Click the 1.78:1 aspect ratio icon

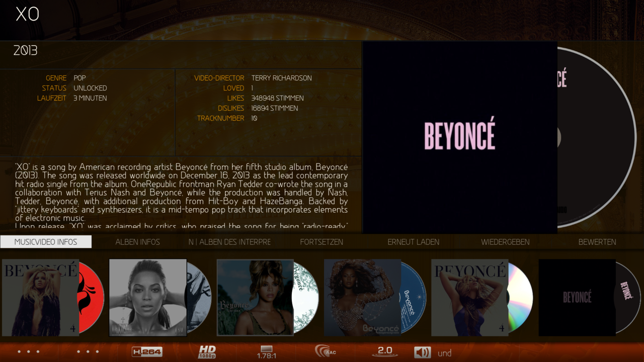(267, 352)
